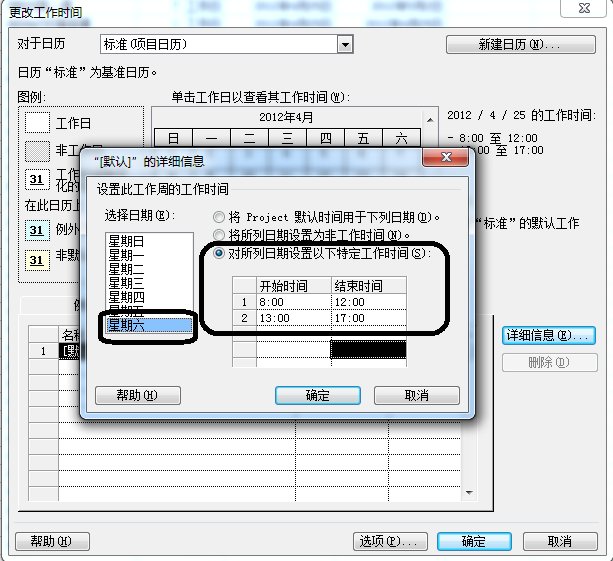Click the calendar scroll up arrow
The image size is (613, 561).
coord(430,120)
